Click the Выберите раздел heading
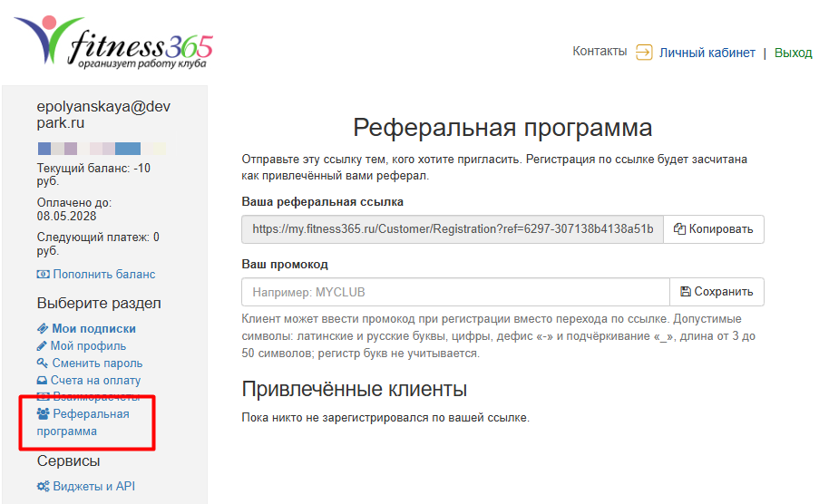The width and height of the screenshot is (819, 504). [99, 304]
